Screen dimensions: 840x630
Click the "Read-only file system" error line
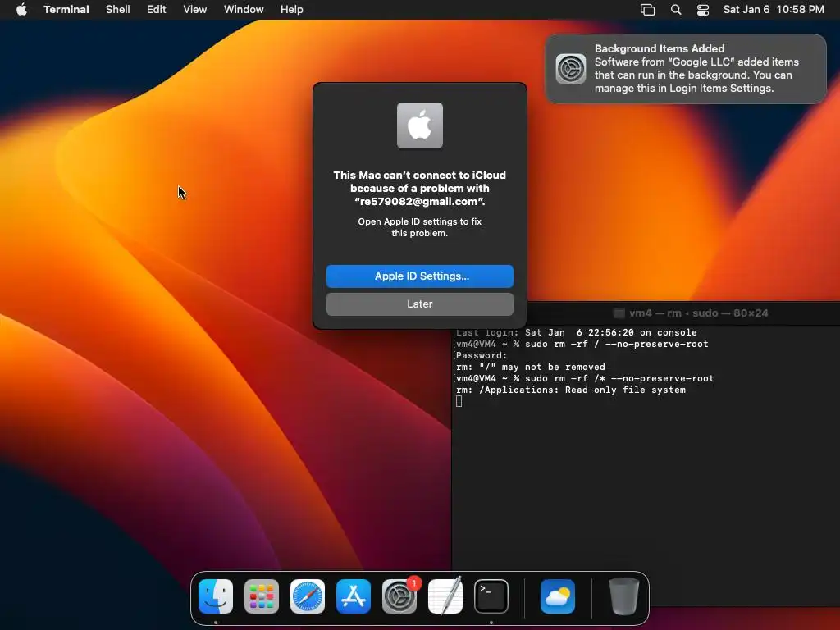[x=571, y=390]
